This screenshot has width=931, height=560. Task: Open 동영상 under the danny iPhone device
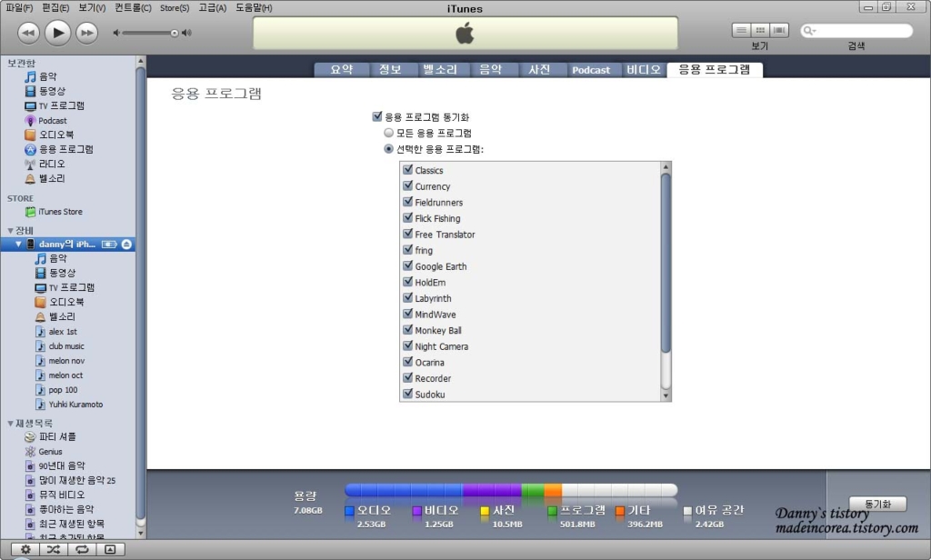[x=62, y=273]
